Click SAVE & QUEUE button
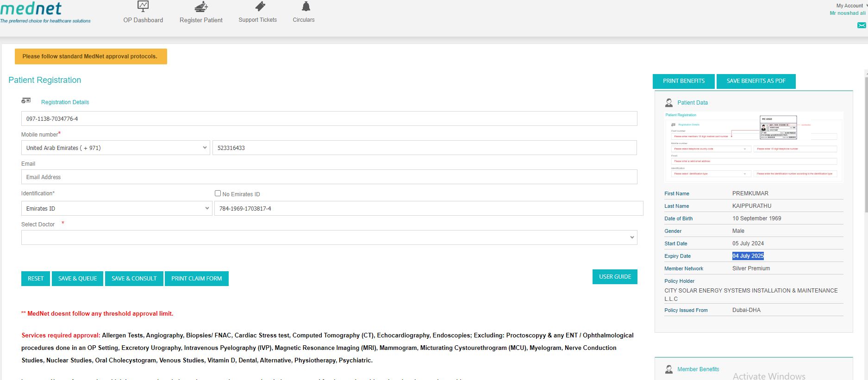Viewport: 868px width, 380px height. (78, 279)
